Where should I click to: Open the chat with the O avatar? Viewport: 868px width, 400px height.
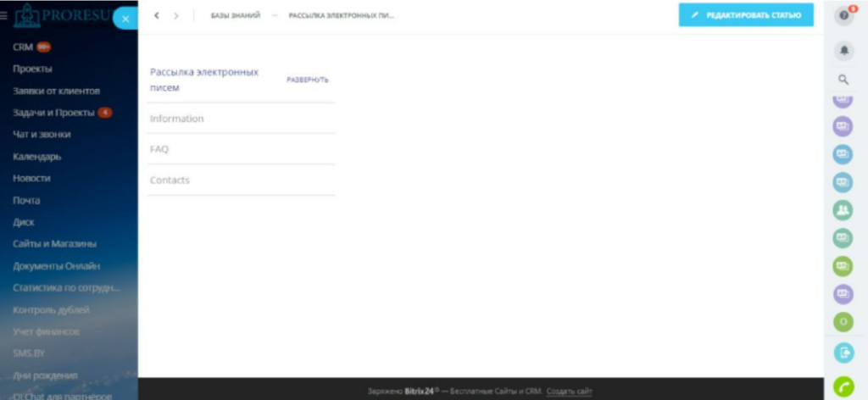tap(843, 322)
